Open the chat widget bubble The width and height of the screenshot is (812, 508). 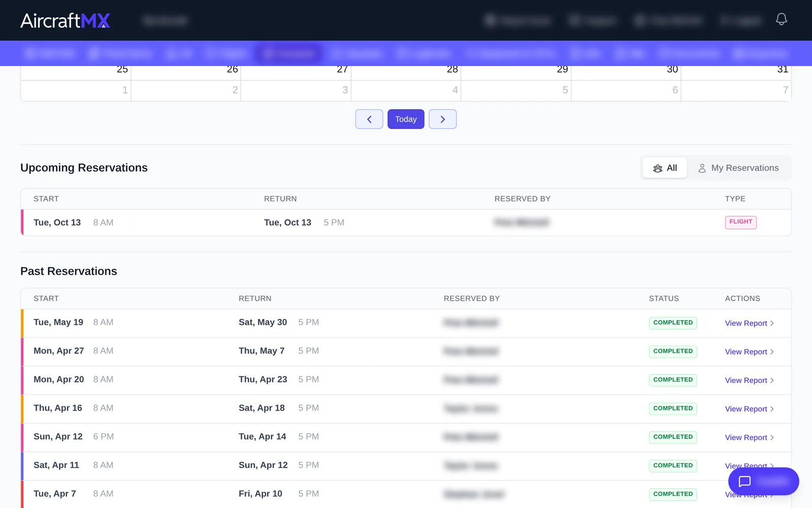763,481
